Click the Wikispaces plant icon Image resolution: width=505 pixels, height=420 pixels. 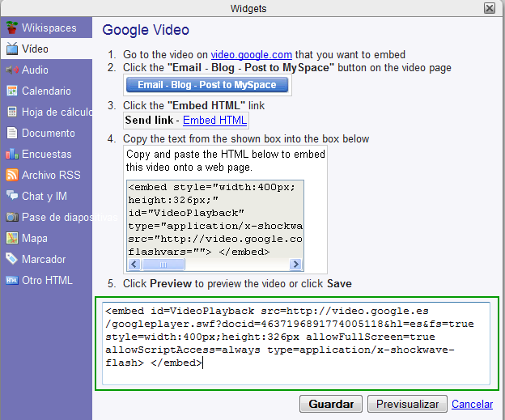click(12, 28)
